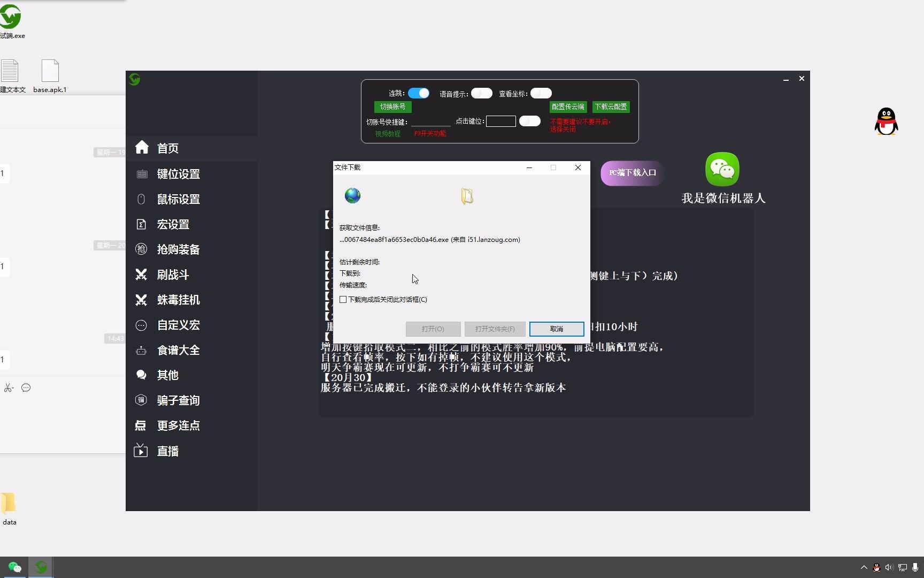This screenshot has width=924, height=578.
Task: Click crossed swords icon beside 刷战斗
Action: [141, 275]
